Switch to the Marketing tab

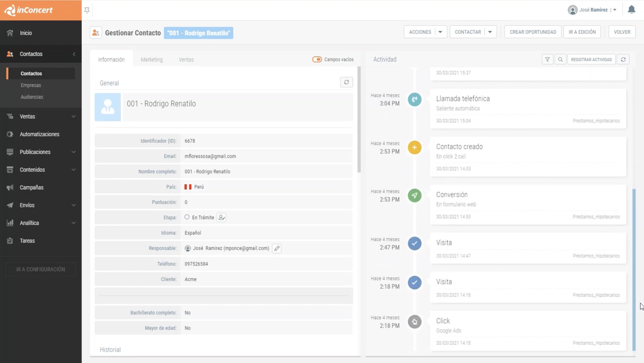coord(152,59)
